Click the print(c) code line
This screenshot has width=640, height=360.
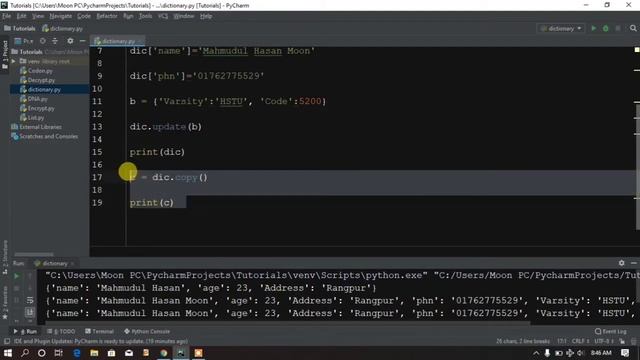(x=152, y=202)
